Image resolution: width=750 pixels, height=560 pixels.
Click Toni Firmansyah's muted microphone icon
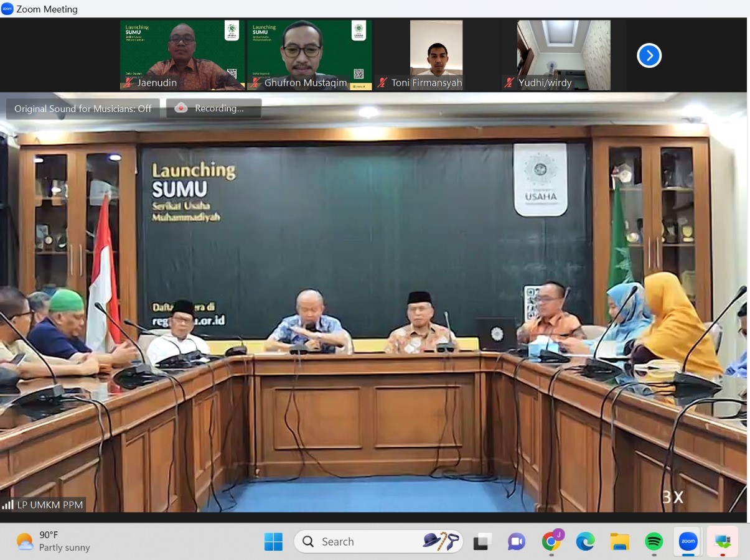click(383, 83)
